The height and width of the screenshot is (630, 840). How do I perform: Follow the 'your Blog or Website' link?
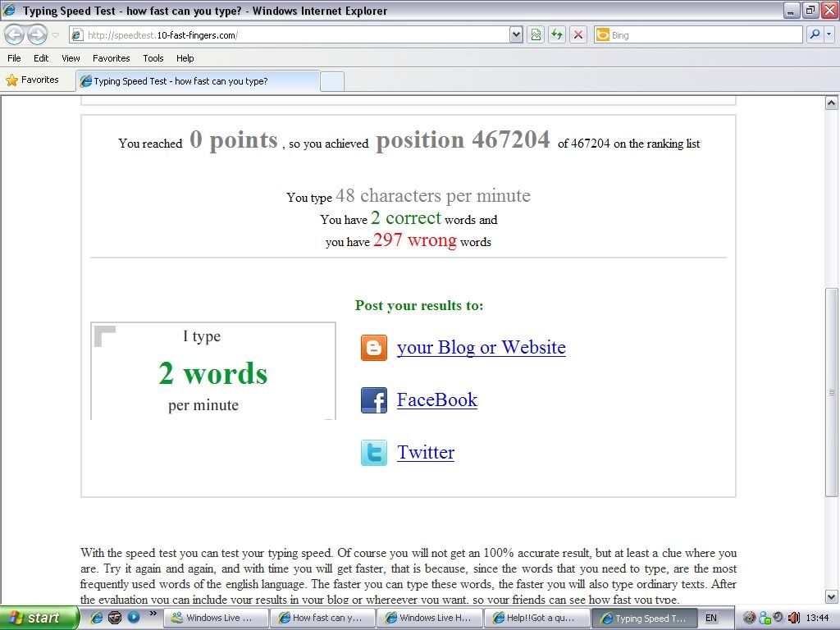[x=481, y=348]
